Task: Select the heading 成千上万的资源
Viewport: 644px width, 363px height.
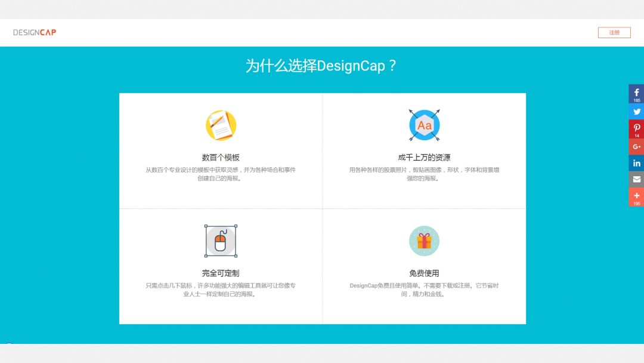Action: coord(425,158)
